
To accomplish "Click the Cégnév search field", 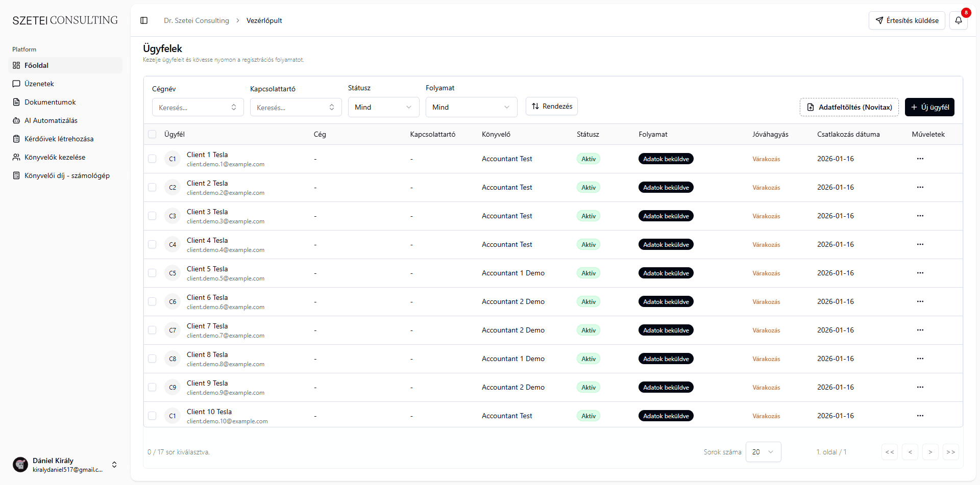I will tap(198, 107).
